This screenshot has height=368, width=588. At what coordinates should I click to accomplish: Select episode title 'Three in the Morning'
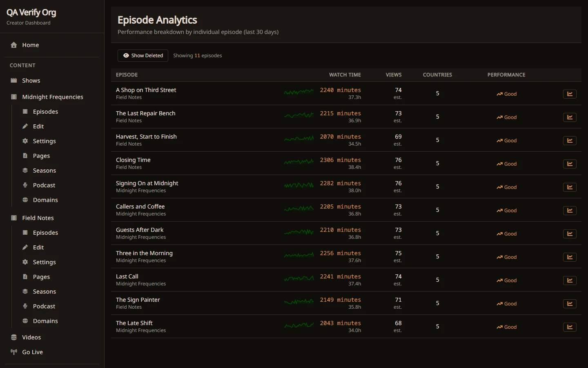pyautogui.click(x=144, y=253)
